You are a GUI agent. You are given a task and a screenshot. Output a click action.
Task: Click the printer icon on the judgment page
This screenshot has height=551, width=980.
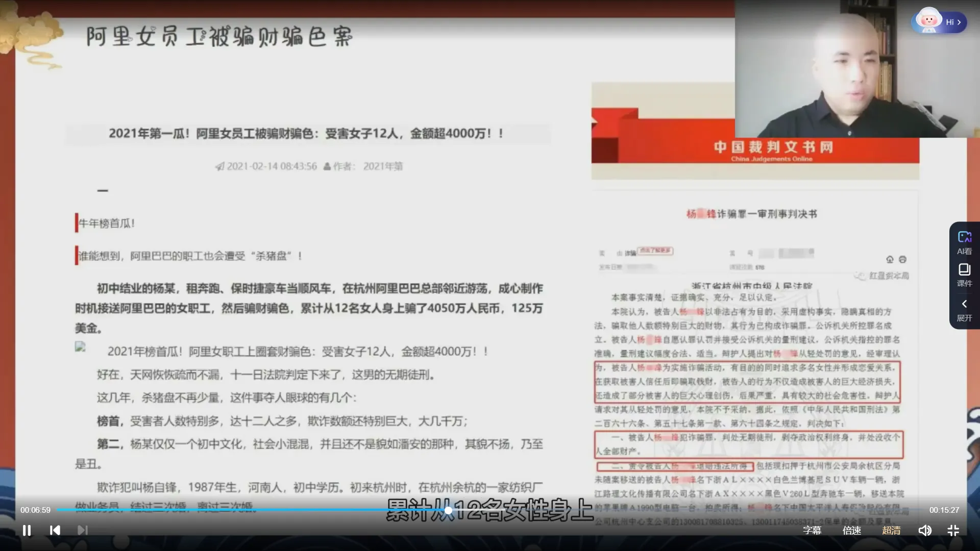(x=902, y=260)
